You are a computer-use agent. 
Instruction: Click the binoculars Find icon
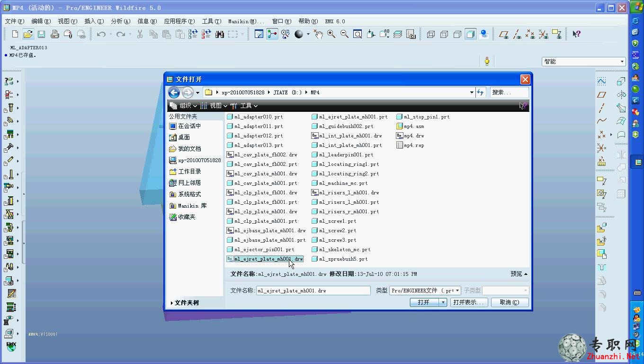pos(219,34)
